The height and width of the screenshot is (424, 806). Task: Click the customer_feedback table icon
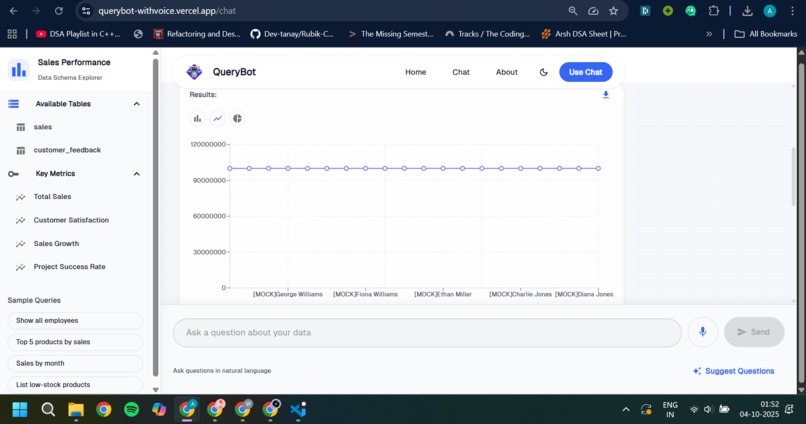click(x=21, y=151)
